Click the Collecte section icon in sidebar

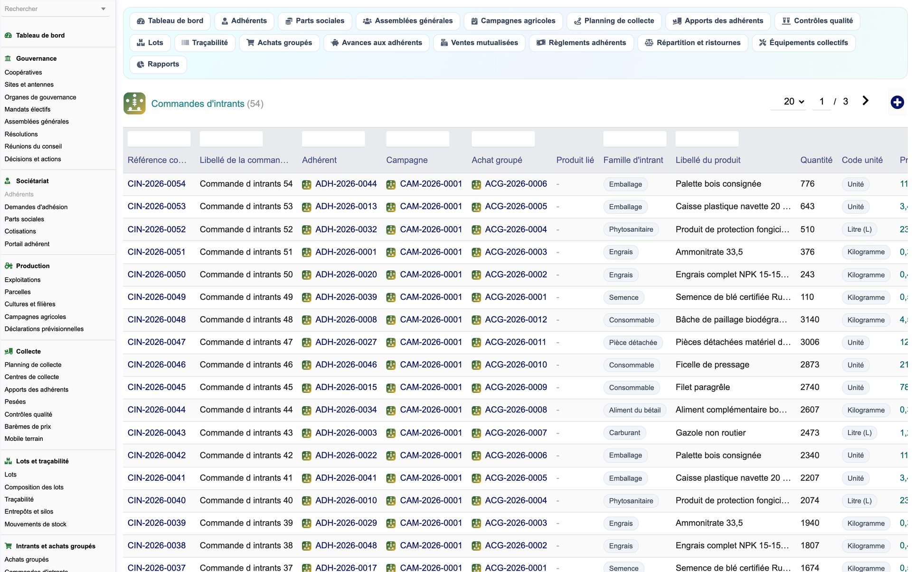8,352
